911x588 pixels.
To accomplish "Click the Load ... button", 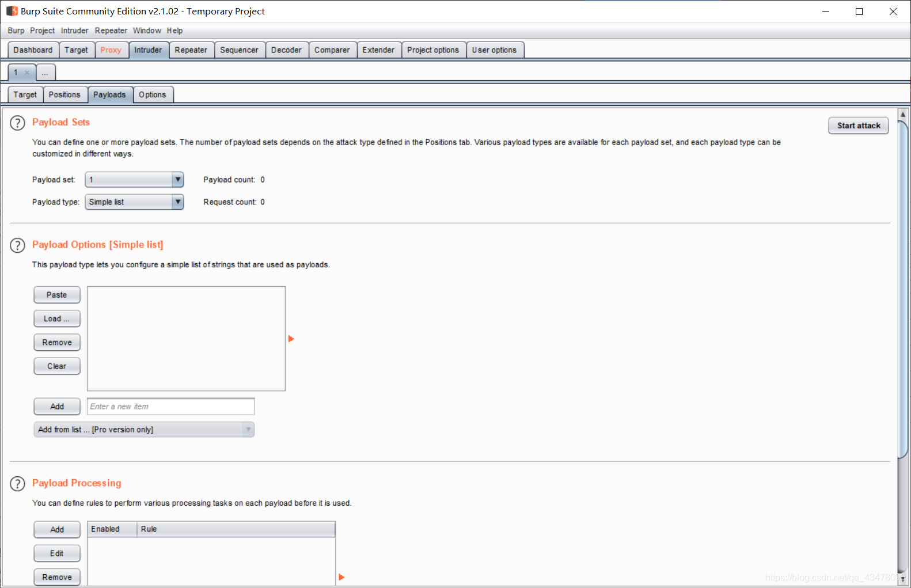I will tap(57, 318).
